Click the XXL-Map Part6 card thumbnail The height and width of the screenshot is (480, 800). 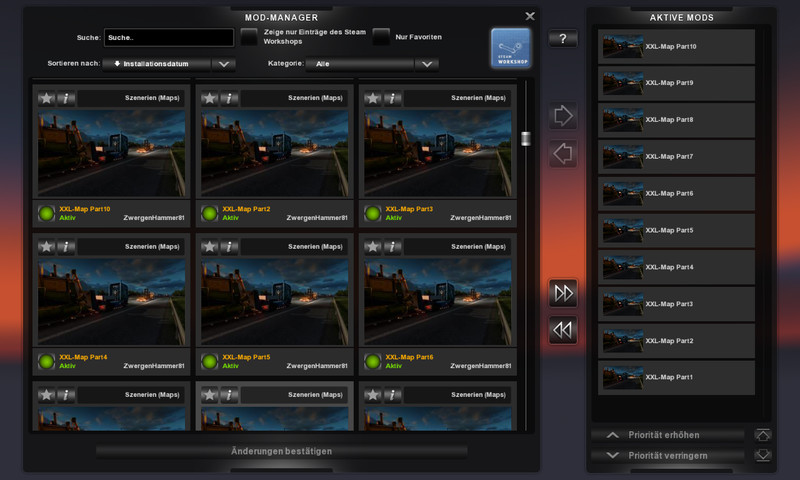438,302
